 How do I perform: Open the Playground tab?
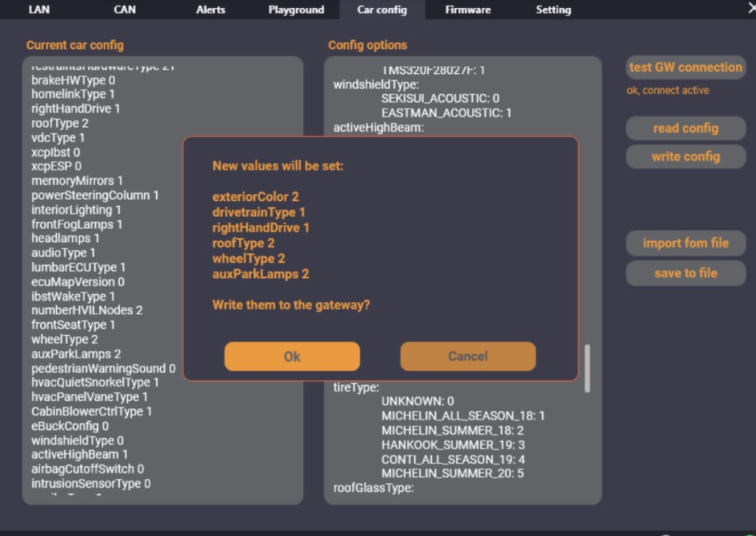296,10
